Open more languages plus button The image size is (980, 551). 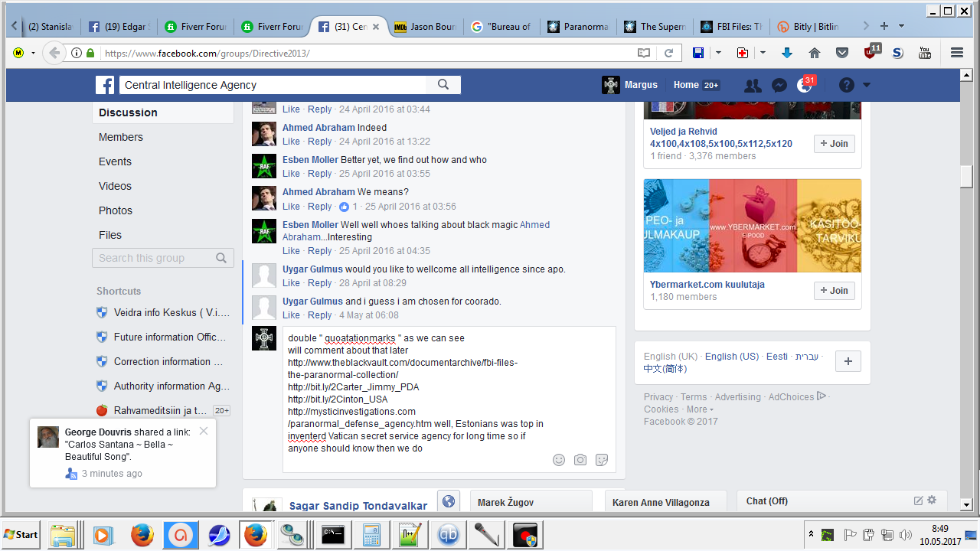[848, 362]
